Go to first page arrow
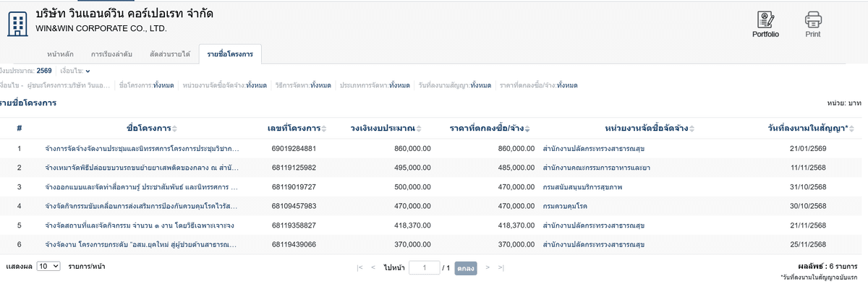This screenshot has height=284, width=868. point(359,268)
